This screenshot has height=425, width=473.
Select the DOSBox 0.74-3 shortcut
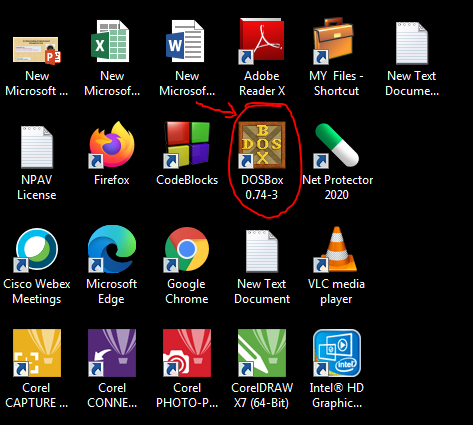(x=262, y=145)
